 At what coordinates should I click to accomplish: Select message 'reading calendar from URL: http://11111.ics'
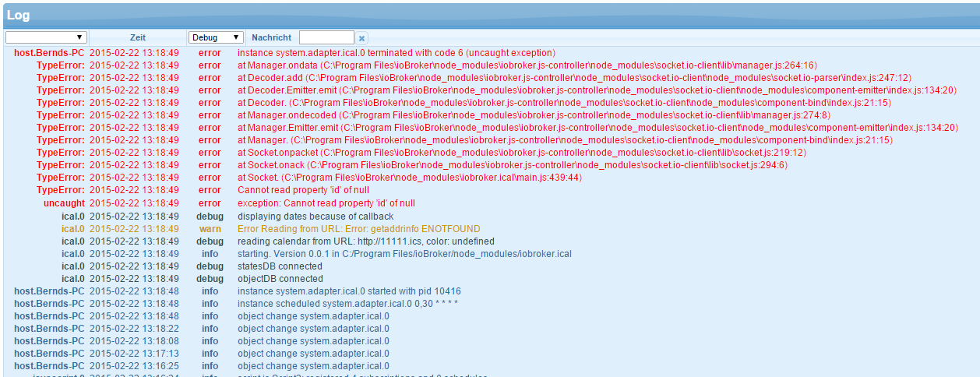(366, 241)
